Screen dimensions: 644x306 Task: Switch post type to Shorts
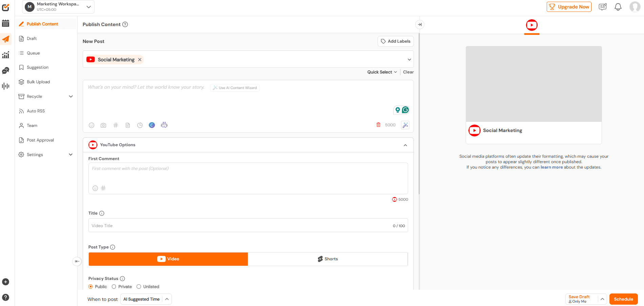(x=328, y=259)
